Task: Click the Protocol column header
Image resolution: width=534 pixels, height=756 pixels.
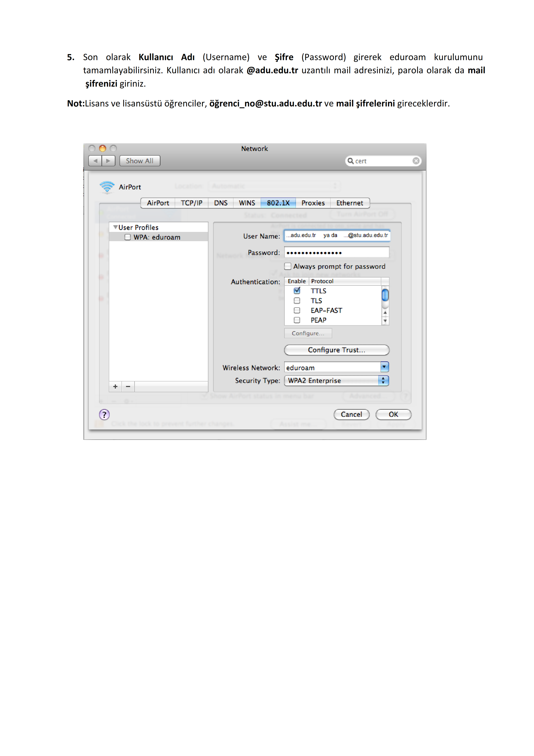Action: tap(345, 281)
